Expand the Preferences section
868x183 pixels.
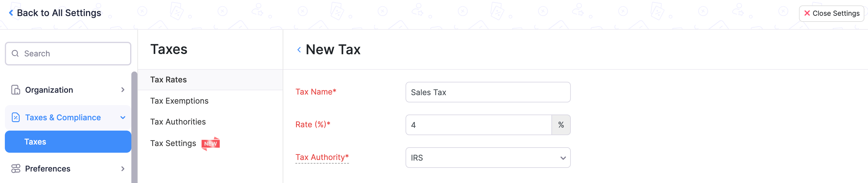coord(123,168)
